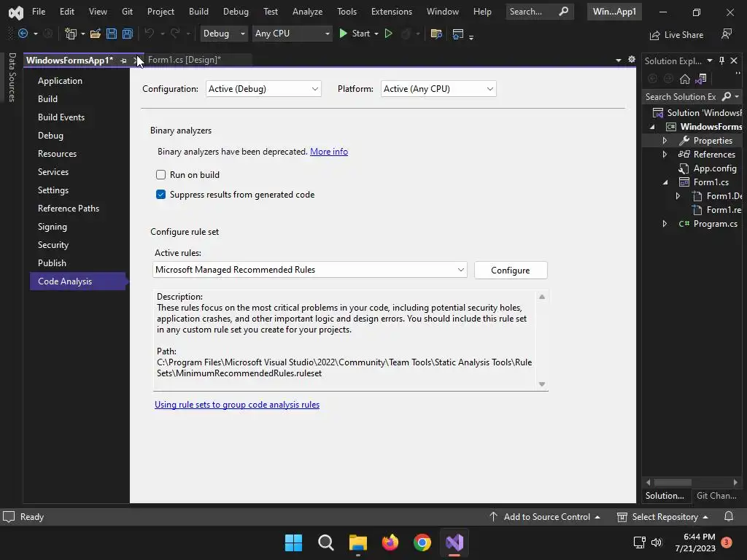The width and height of the screenshot is (747, 560).
Task: Uncheck Suppress results from generated code
Action: pyautogui.click(x=160, y=194)
